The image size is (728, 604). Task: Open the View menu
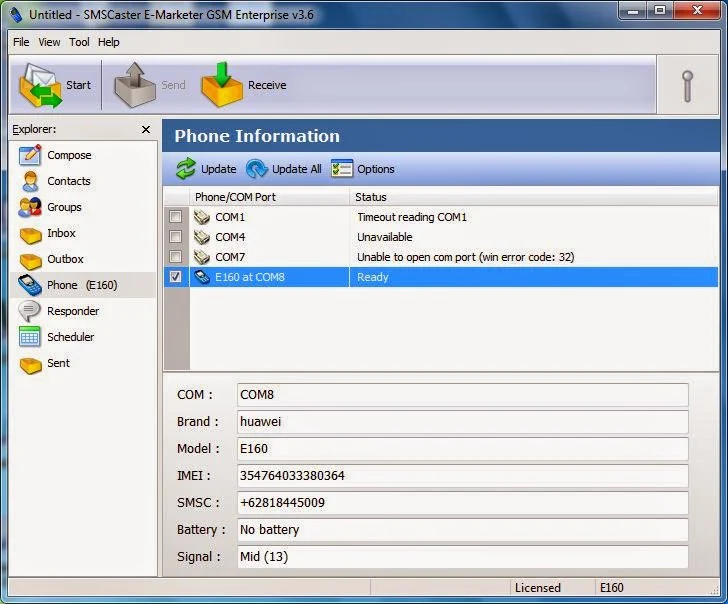(x=49, y=42)
